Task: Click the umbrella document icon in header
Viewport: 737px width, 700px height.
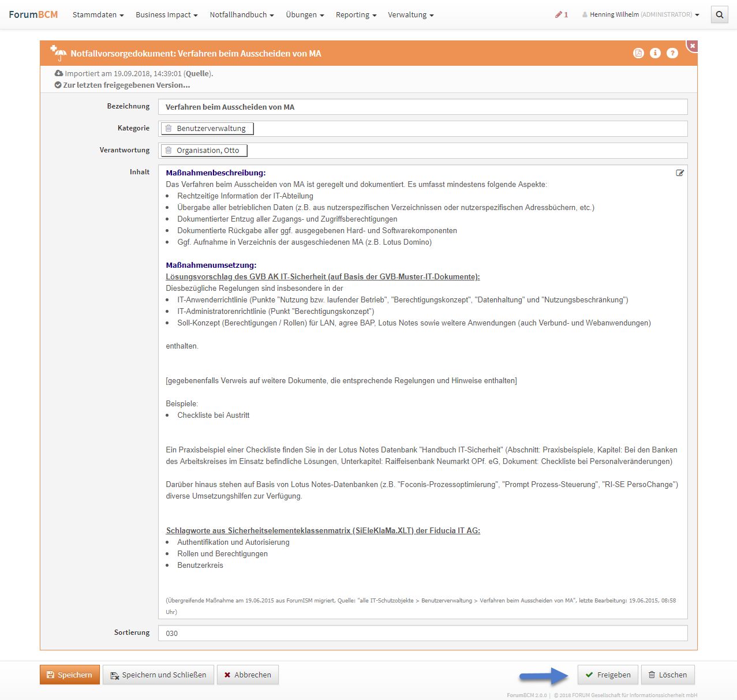Action: coord(58,53)
